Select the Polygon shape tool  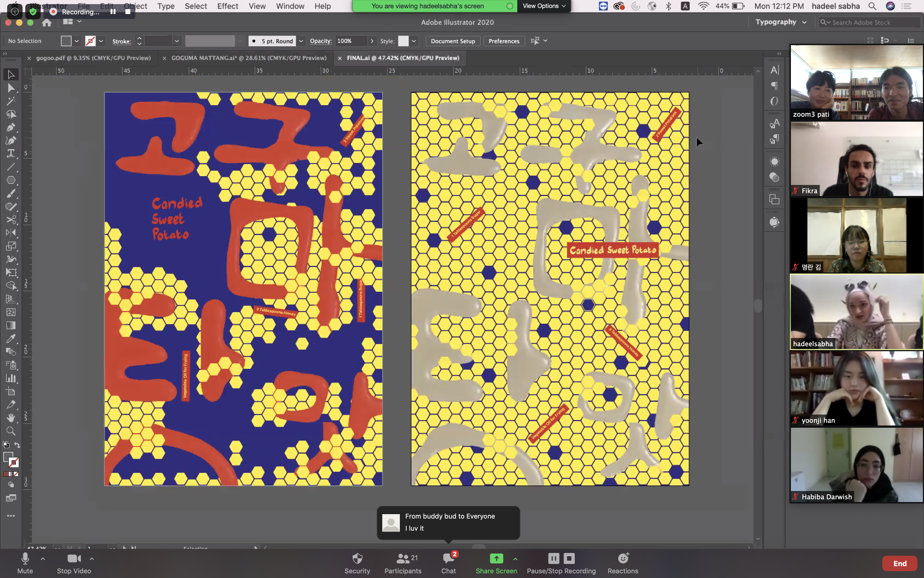coord(11,180)
